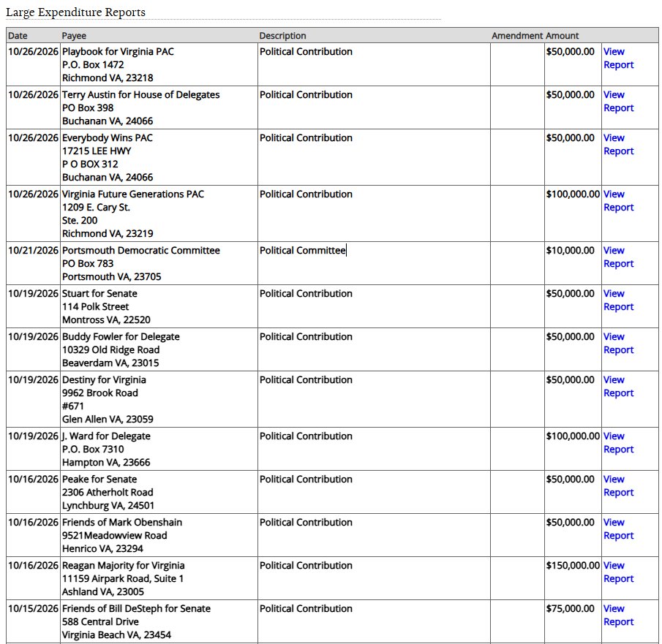Click address line 11159 Airpark Road, Suite 1
Image resolution: width=662 pixels, height=644 pixels.
coord(123,579)
